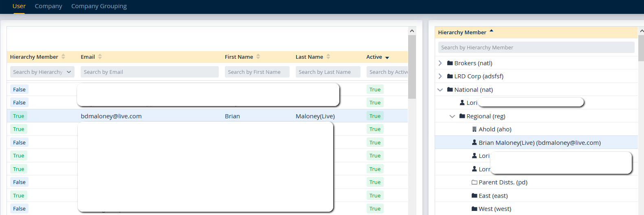The image size is (644, 215).
Task: Collapse the Regional (reg) tree node
Action: [452, 116]
